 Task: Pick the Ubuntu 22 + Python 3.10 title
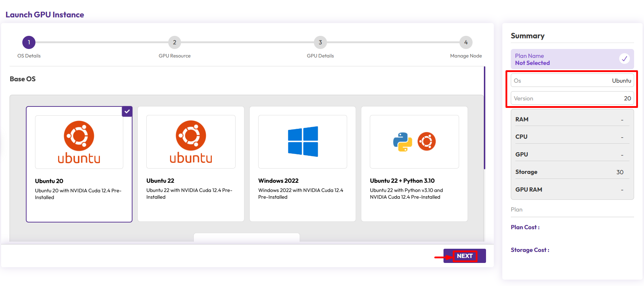402,181
